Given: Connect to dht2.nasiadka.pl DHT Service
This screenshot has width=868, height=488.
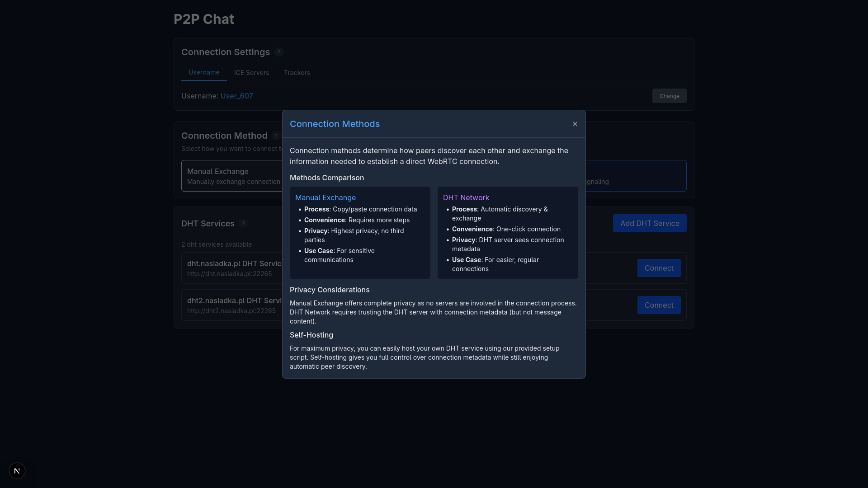Looking at the screenshot, I should (x=659, y=305).
